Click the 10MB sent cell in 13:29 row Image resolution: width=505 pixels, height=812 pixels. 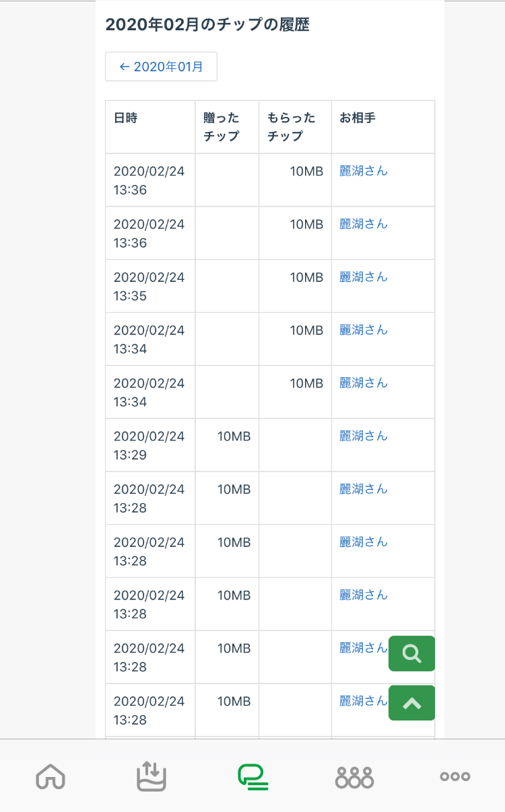point(234,436)
